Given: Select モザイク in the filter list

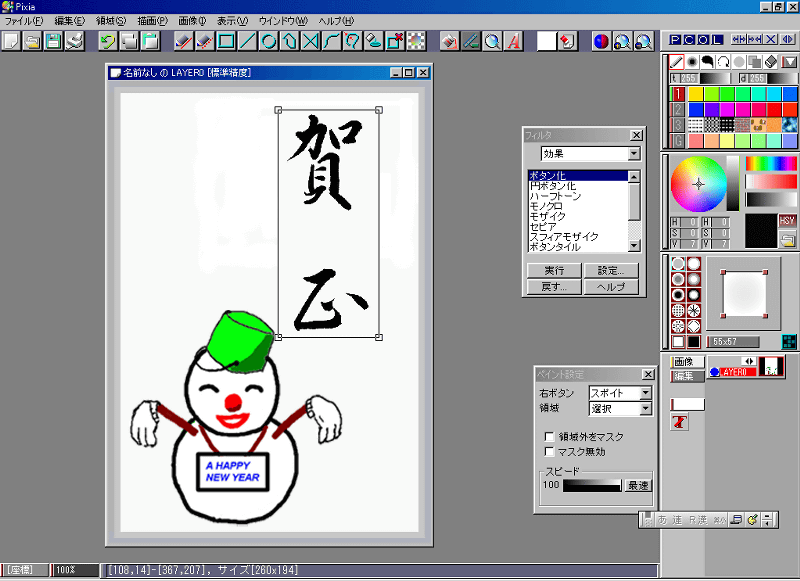Looking at the screenshot, I should point(547,216).
